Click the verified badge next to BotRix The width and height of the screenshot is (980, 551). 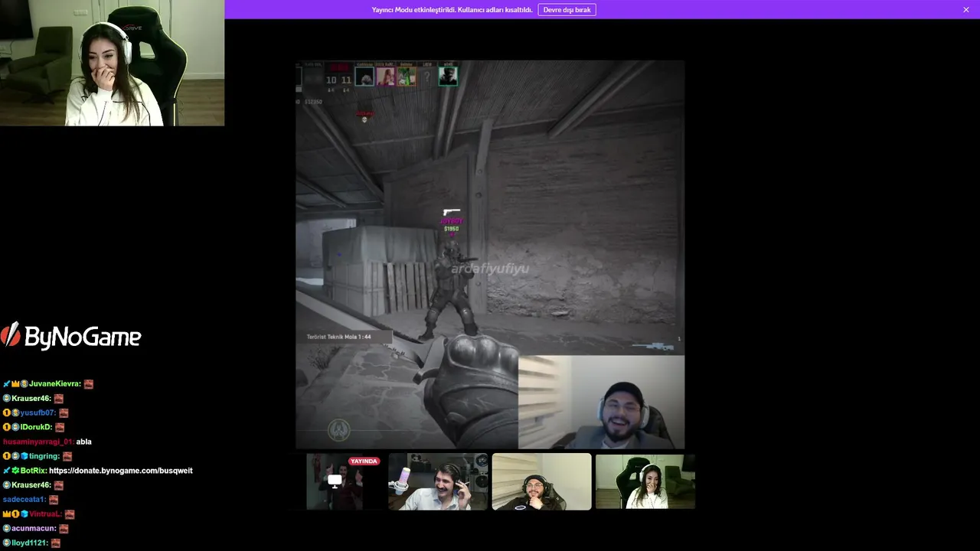pos(15,471)
